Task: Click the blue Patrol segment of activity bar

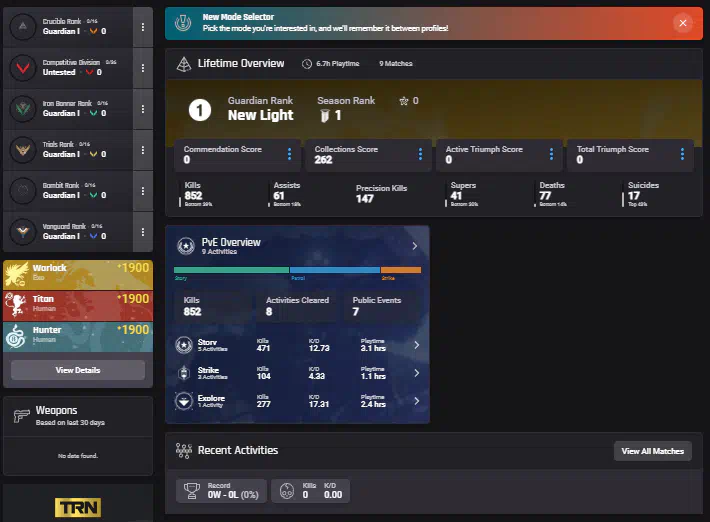Action: (x=335, y=270)
